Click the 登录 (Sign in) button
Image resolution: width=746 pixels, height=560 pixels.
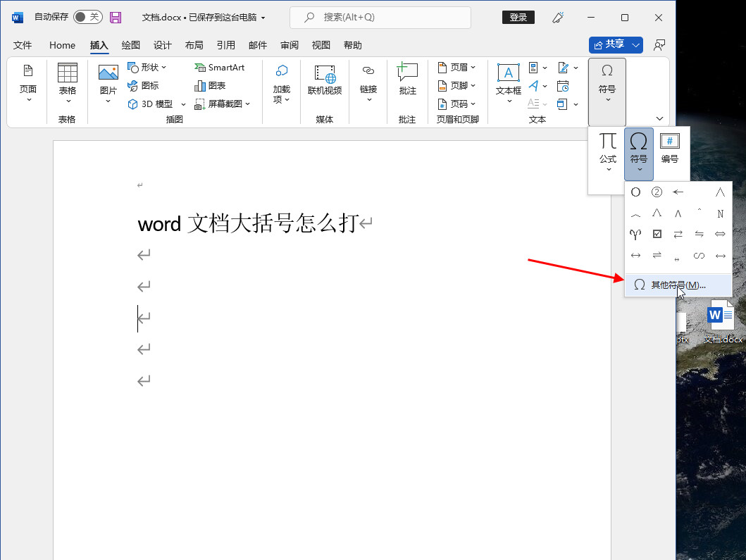518,17
